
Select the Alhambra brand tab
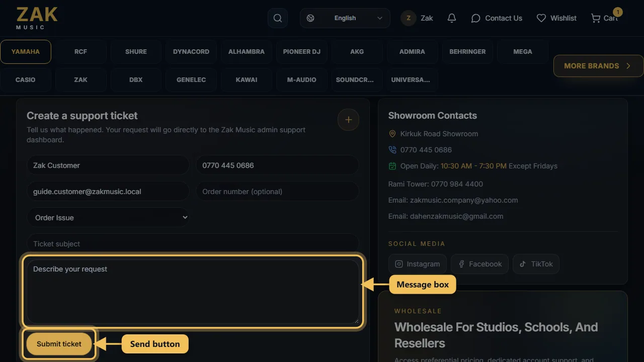click(247, 52)
